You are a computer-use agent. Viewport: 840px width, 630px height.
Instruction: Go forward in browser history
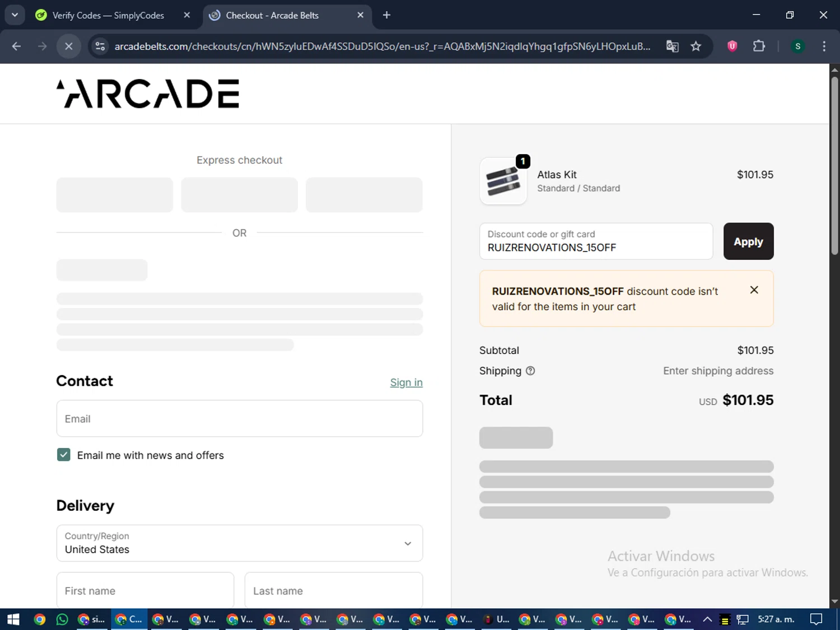(x=42, y=46)
